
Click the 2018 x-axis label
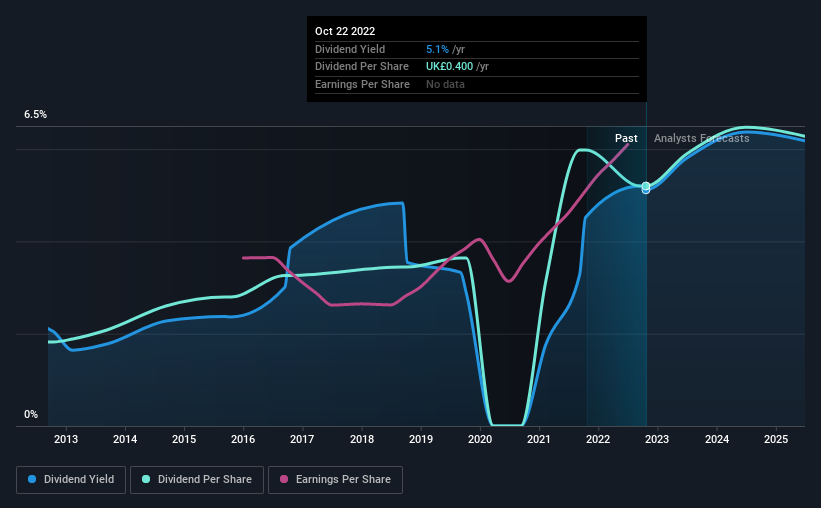point(362,439)
